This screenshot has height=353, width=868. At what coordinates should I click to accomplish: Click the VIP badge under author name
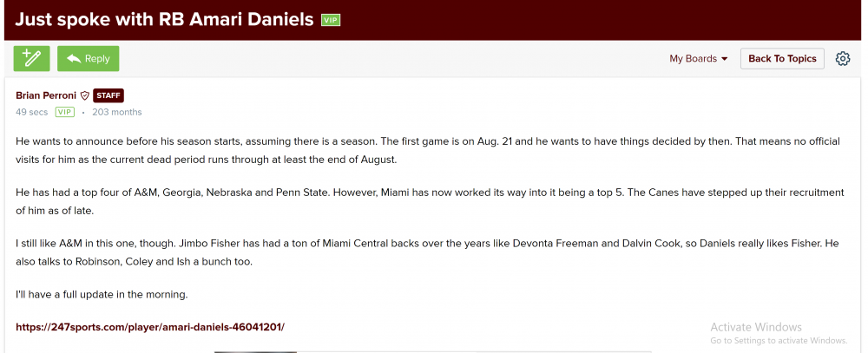(64, 112)
